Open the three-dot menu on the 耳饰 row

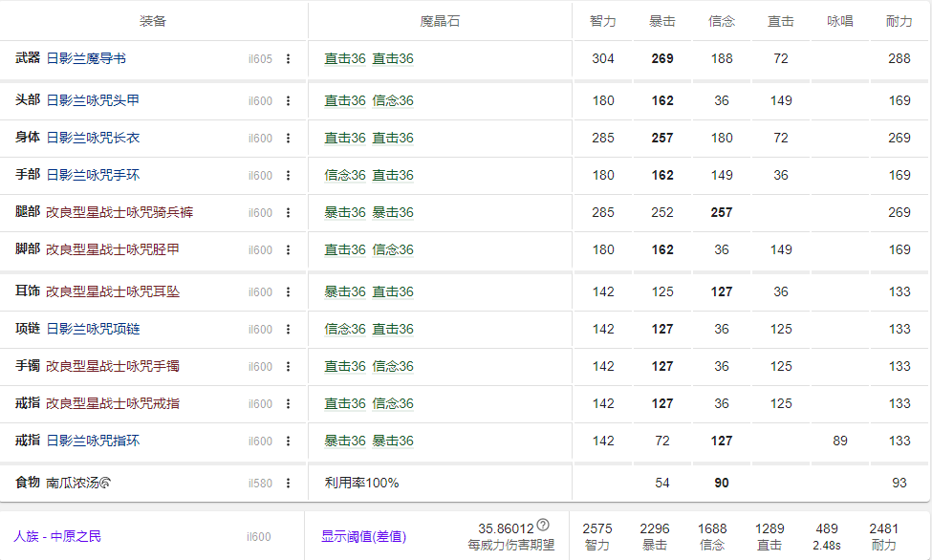point(288,291)
